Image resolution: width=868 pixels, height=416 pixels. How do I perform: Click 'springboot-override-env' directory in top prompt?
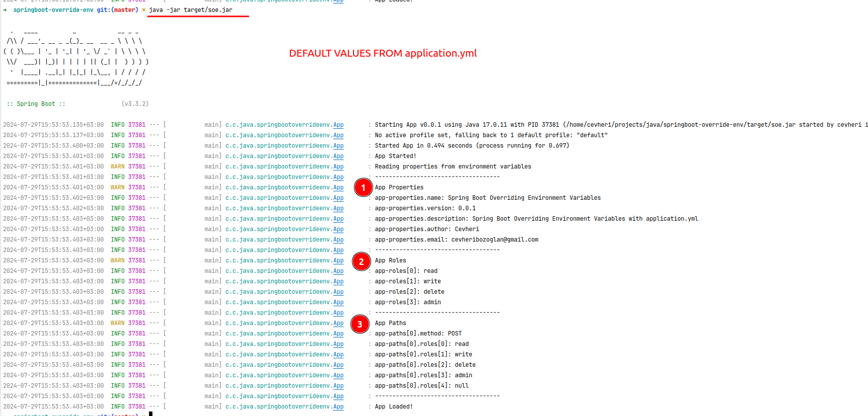pyautogui.click(x=53, y=10)
